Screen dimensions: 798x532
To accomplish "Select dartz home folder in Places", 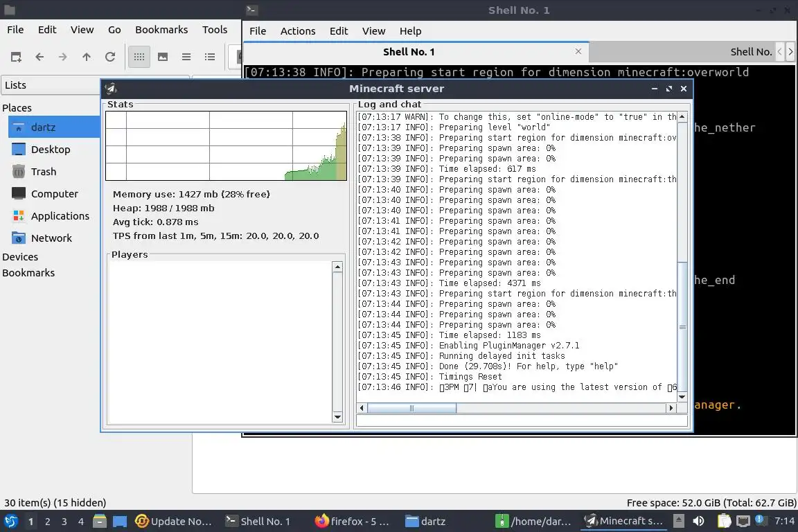I will coord(54,127).
